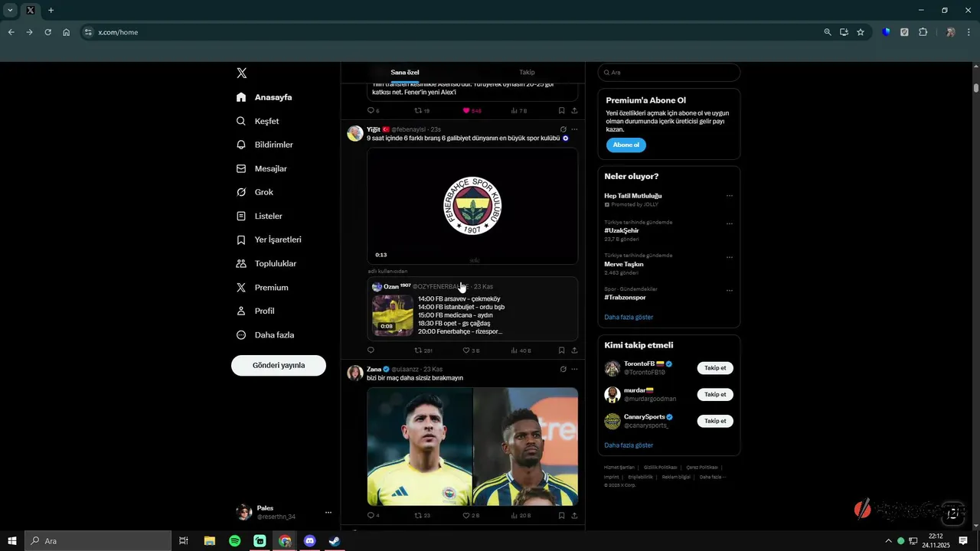Play the Fenerbahçe logo video
Screen dimensions: 980x551
point(472,206)
